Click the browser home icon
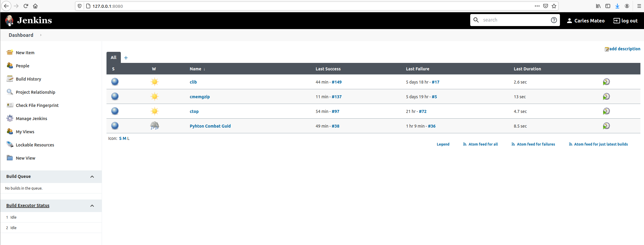This screenshot has height=245, width=644. point(35,6)
